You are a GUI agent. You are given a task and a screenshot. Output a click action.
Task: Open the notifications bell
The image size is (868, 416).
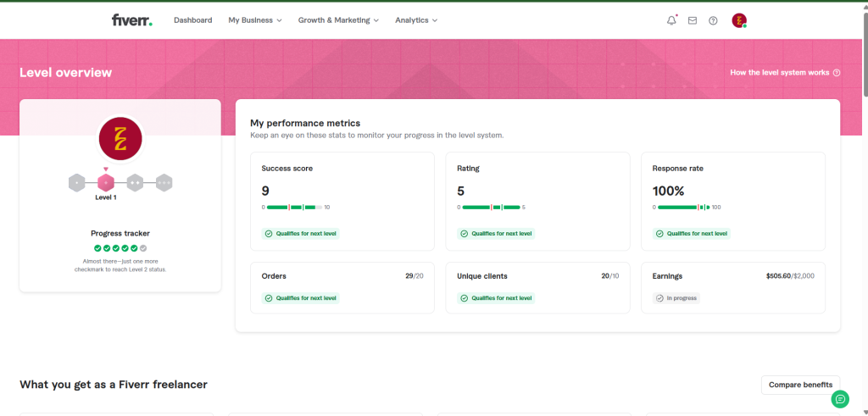(671, 20)
